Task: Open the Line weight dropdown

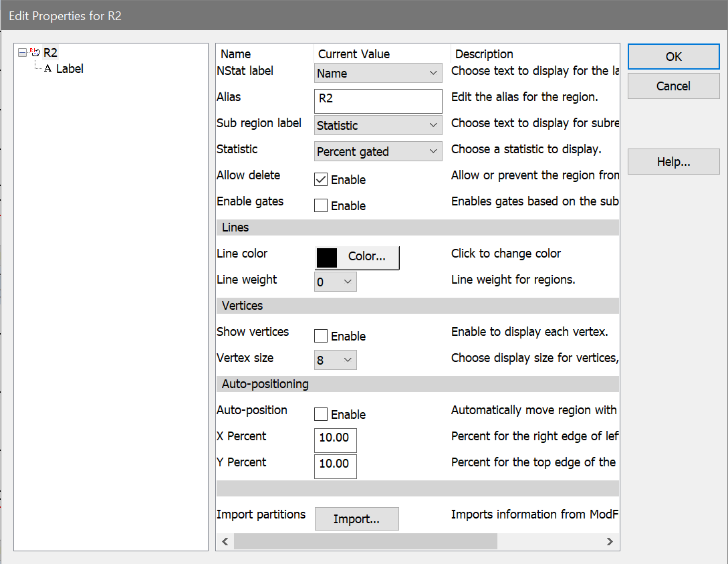Action: coord(335,282)
